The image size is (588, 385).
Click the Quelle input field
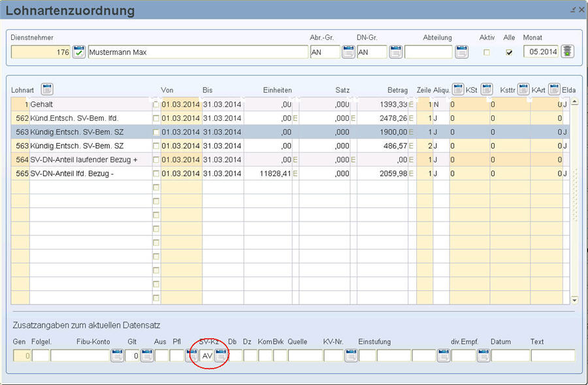coord(305,356)
